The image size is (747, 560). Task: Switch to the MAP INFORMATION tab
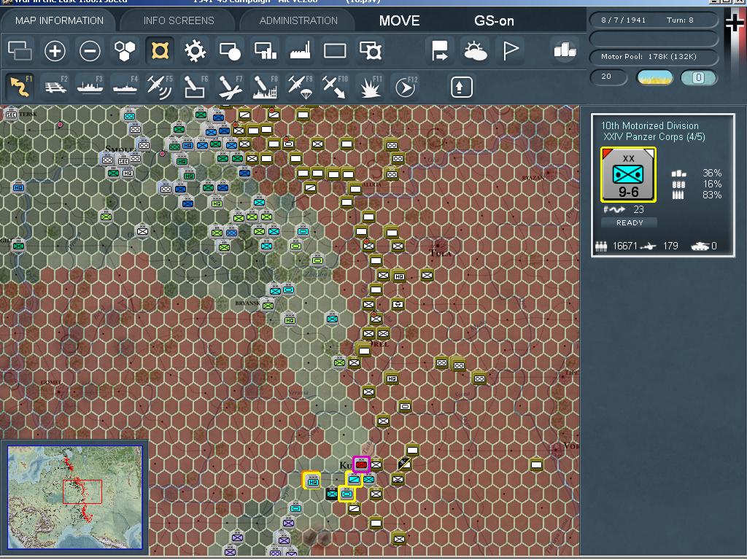59,20
